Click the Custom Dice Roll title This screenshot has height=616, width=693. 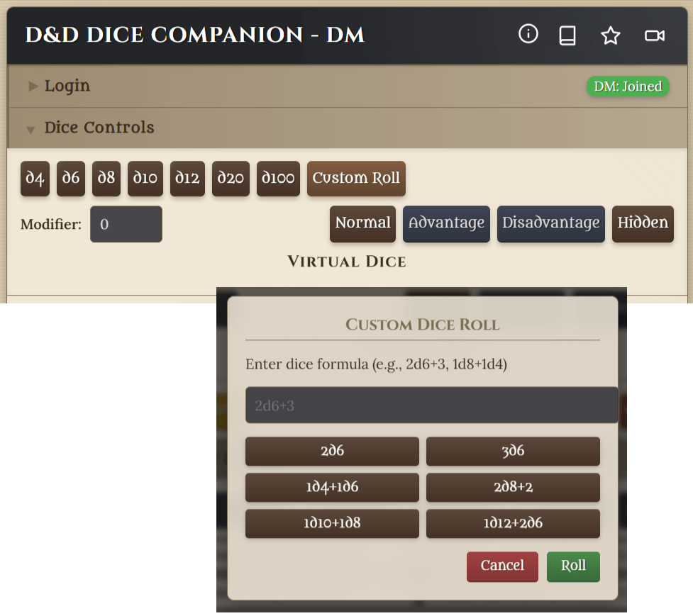click(423, 325)
